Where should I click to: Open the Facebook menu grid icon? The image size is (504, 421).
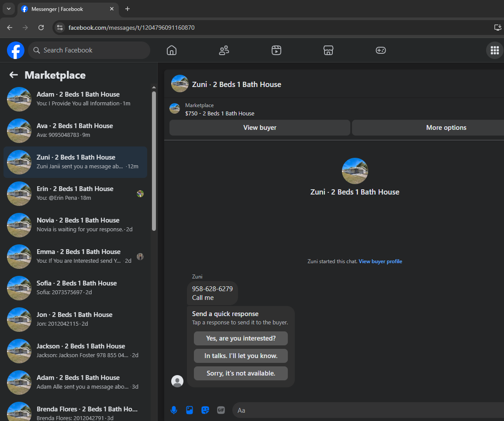coord(495,50)
